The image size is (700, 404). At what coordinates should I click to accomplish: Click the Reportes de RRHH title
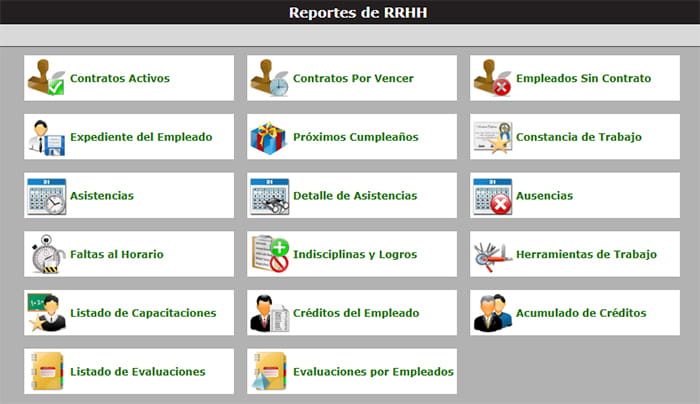tap(358, 12)
